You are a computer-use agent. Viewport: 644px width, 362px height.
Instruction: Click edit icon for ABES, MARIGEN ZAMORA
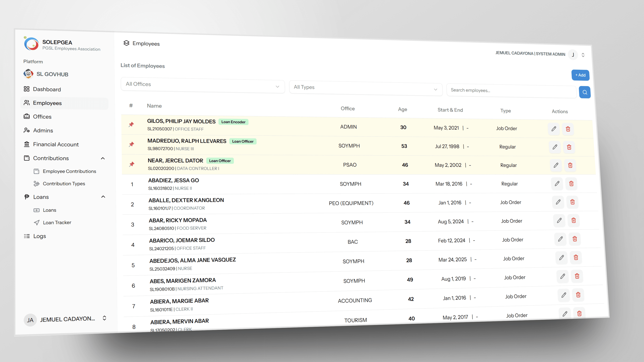[x=562, y=276]
